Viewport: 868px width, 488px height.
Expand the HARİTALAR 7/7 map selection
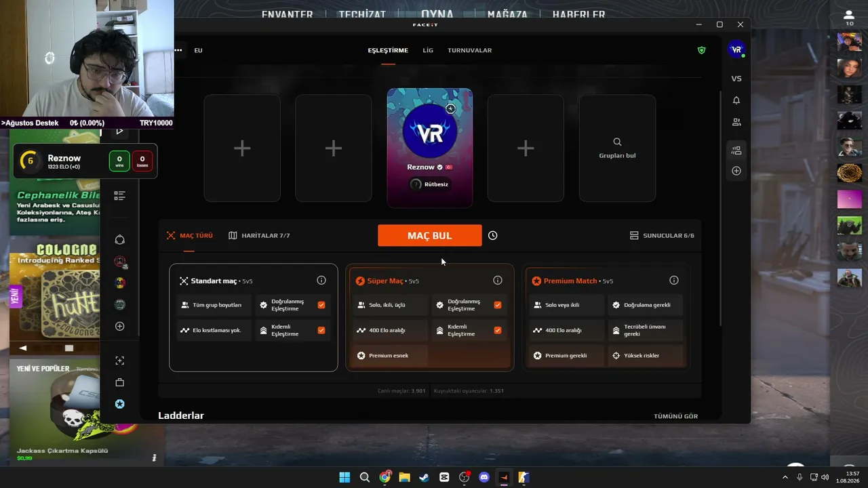click(x=259, y=235)
